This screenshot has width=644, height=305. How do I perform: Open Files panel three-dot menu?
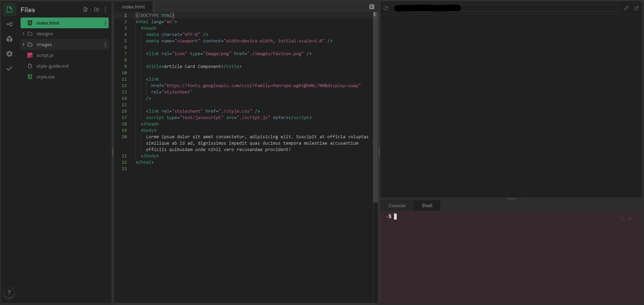105,10
